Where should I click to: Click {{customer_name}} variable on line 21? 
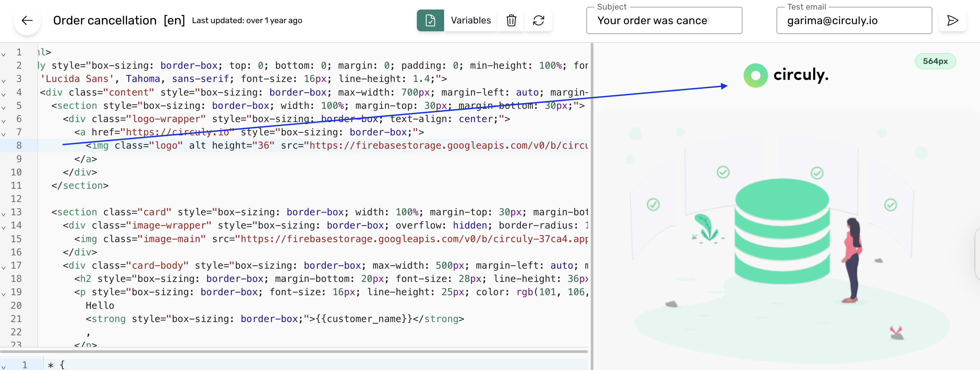tap(364, 319)
